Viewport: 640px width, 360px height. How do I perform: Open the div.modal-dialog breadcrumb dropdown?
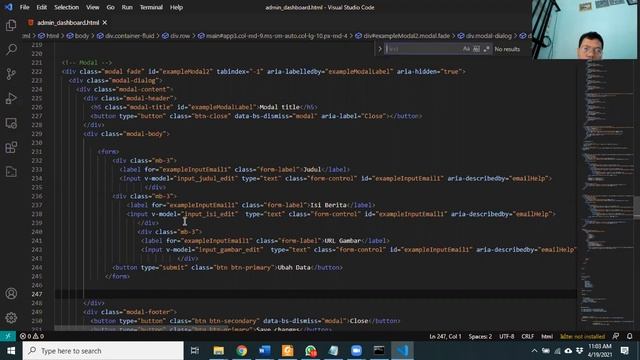click(x=484, y=36)
